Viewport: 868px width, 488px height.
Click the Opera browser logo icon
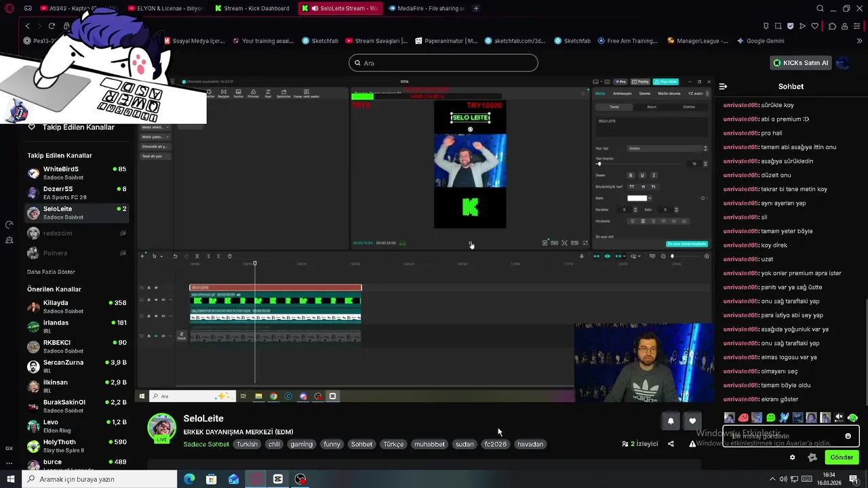click(x=9, y=8)
